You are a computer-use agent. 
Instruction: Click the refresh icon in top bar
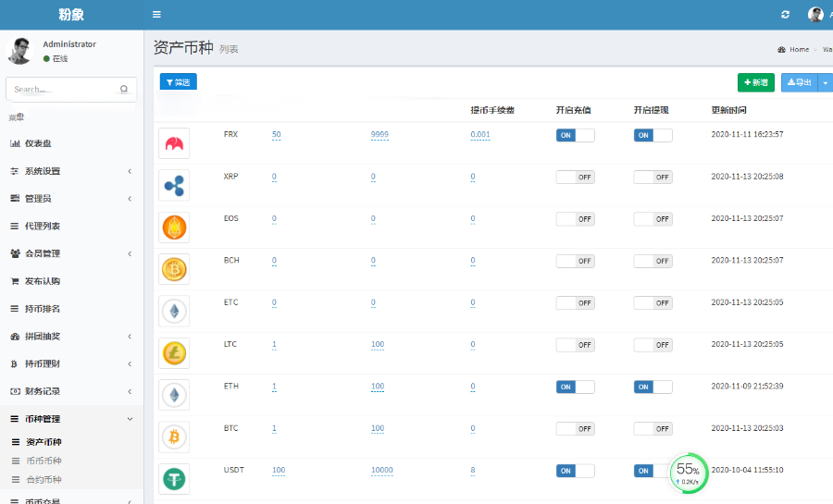(785, 14)
